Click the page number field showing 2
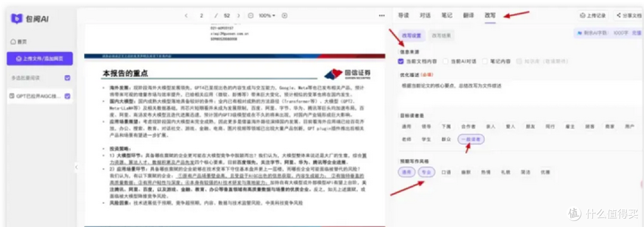This screenshot has height=227, width=644. pyautogui.click(x=202, y=15)
